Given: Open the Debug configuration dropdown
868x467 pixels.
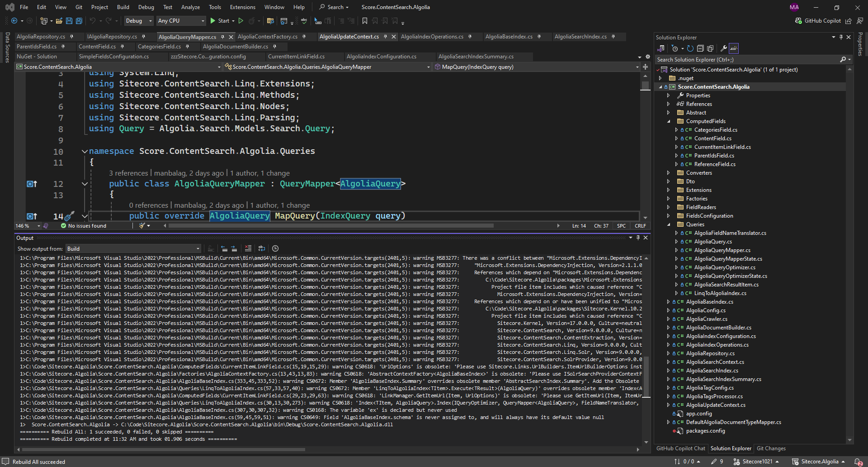Looking at the screenshot, I should (x=139, y=21).
